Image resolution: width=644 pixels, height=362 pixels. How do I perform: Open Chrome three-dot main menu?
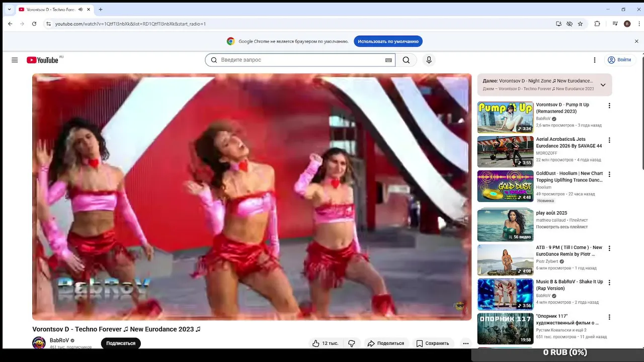[x=638, y=24]
